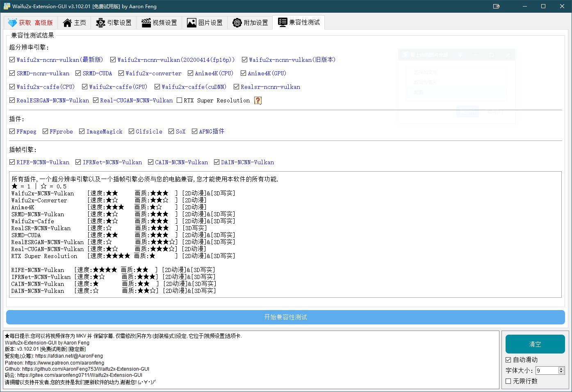Go to the 图片设置 tab
Image resolution: width=572 pixels, height=392 pixels.
[205, 23]
